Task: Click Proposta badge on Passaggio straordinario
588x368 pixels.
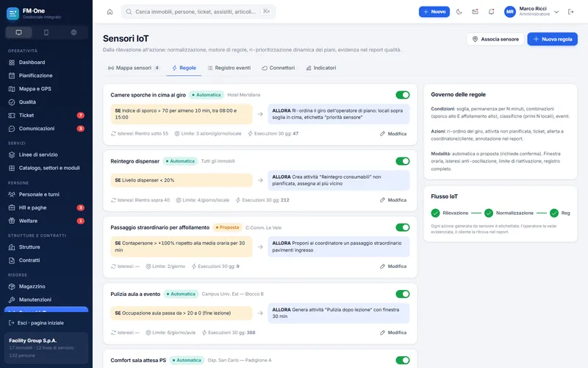Action: pyautogui.click(x=227, y=227)
